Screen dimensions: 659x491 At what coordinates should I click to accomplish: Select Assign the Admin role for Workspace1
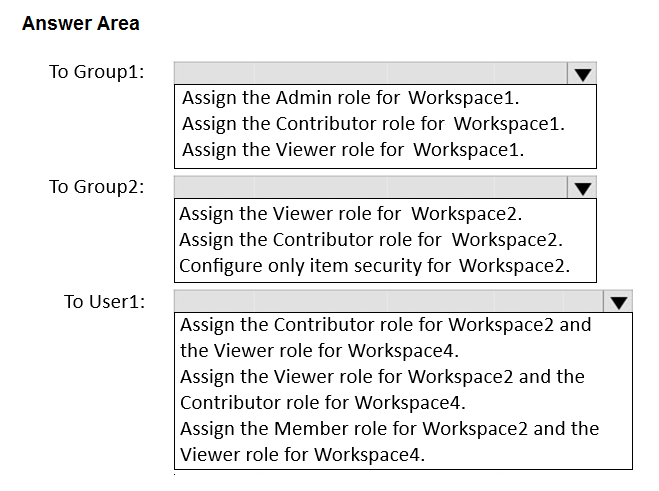[351, 98]
